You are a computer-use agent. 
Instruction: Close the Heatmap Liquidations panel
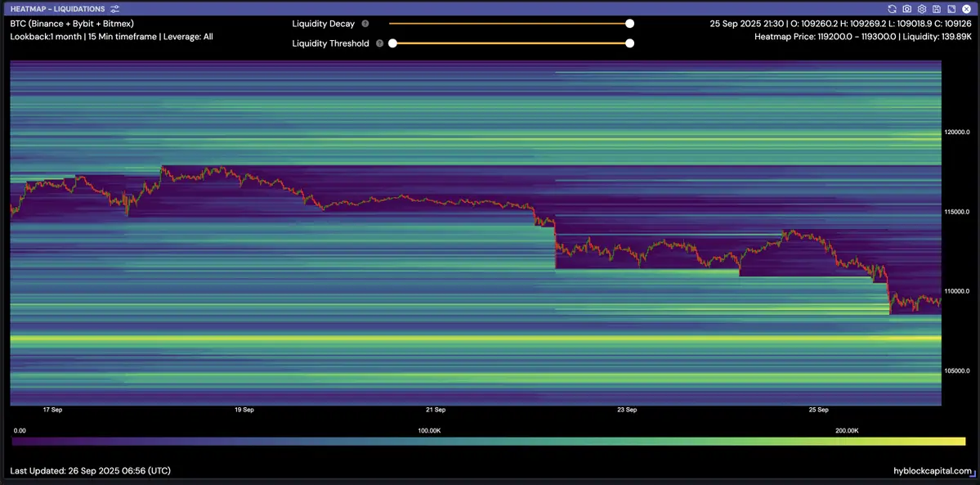point(966,9)
